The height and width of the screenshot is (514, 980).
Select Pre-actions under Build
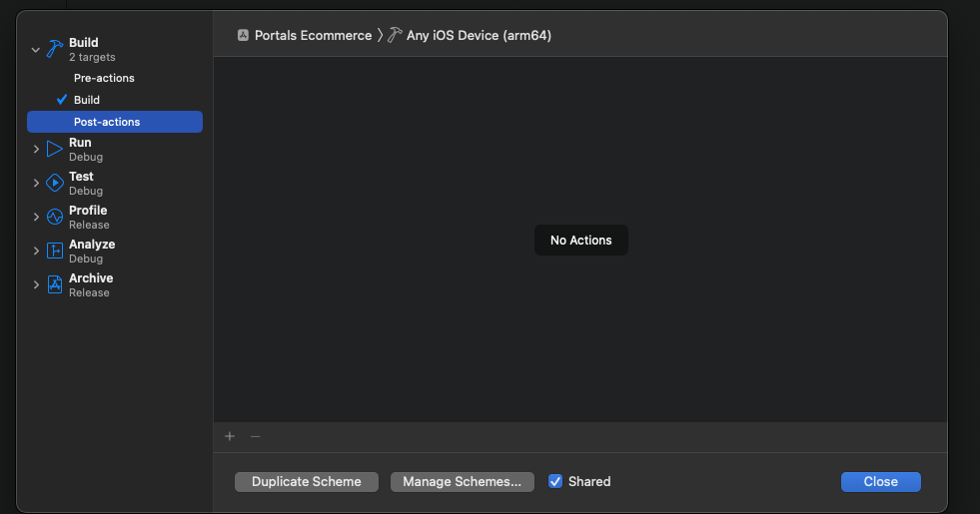pos(104,78)
